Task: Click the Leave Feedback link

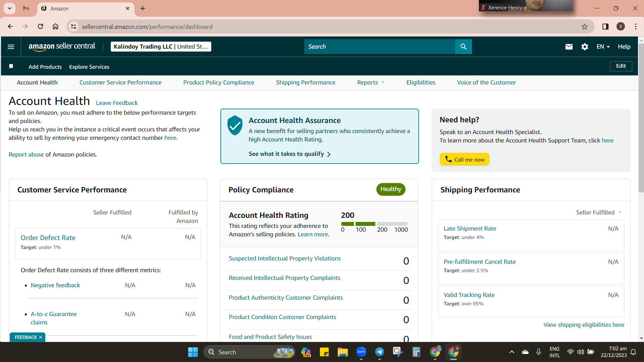Action: coord(117,103)
